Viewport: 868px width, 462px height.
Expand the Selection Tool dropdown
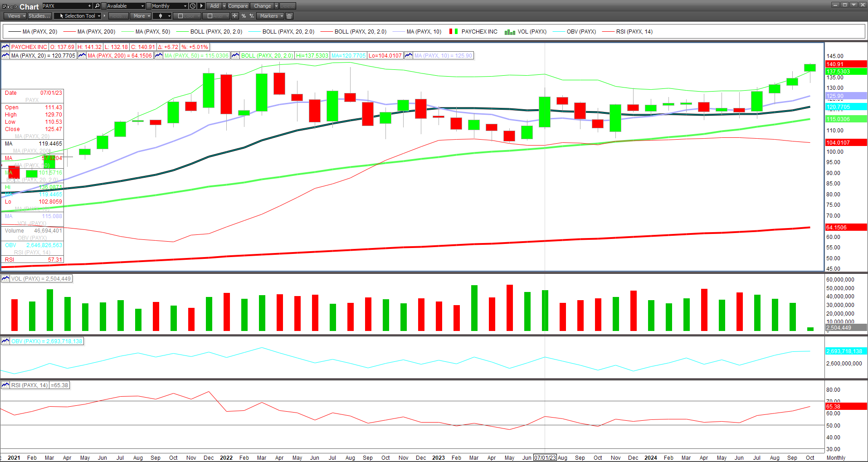[99, 16]
